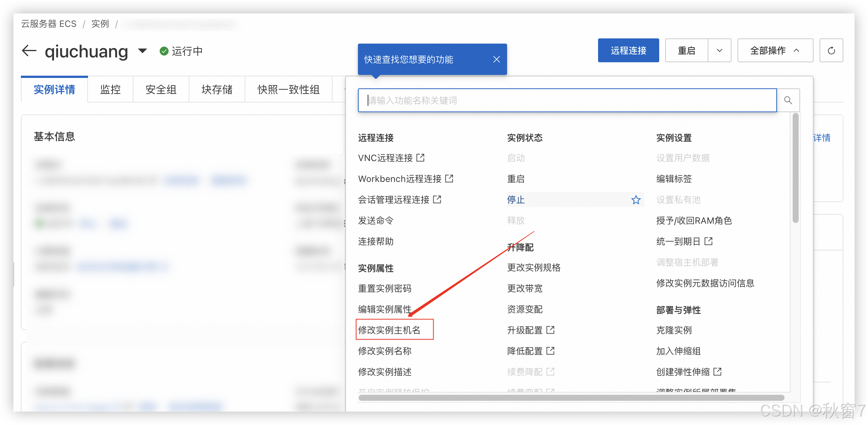The width and height of the screenshot is (868, 425).
Task: Open the 安全组 tab
Action: [x=161, y=89]
